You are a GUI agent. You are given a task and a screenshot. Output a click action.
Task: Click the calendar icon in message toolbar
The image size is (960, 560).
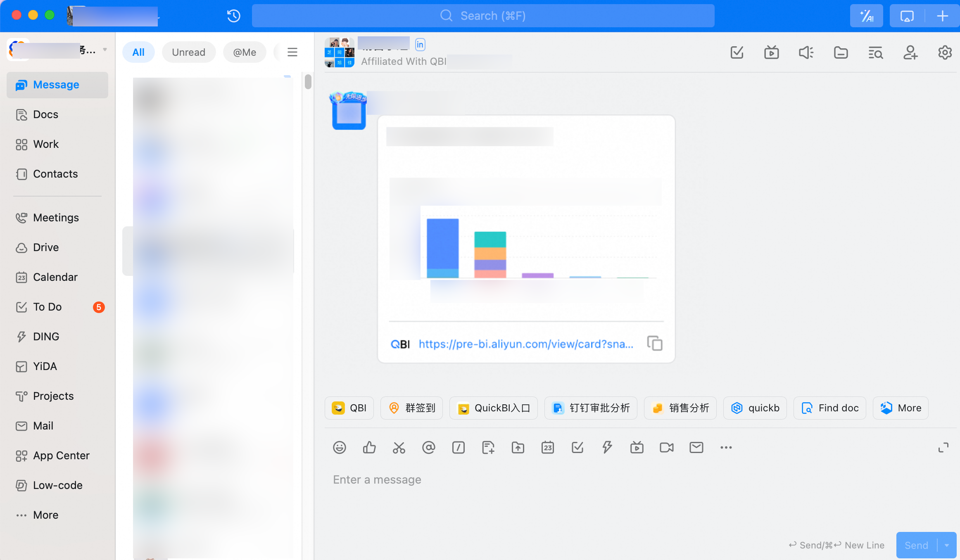(x=547, y=447)
